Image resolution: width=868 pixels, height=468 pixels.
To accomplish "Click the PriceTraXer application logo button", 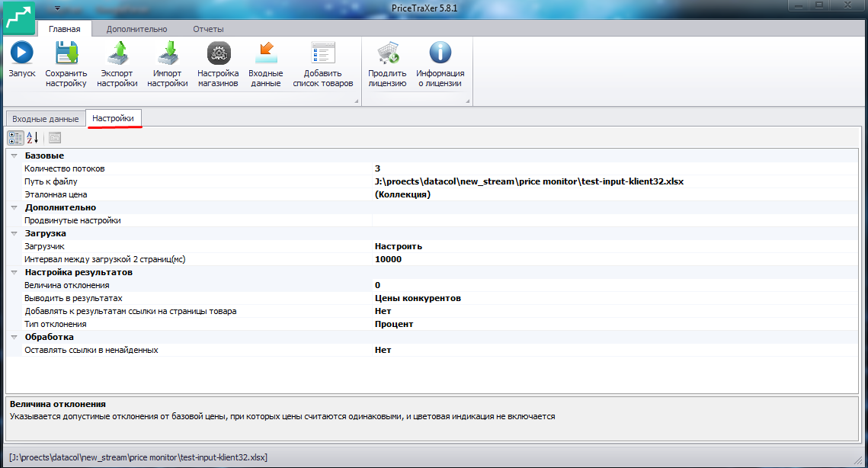I will coord(18,18).
